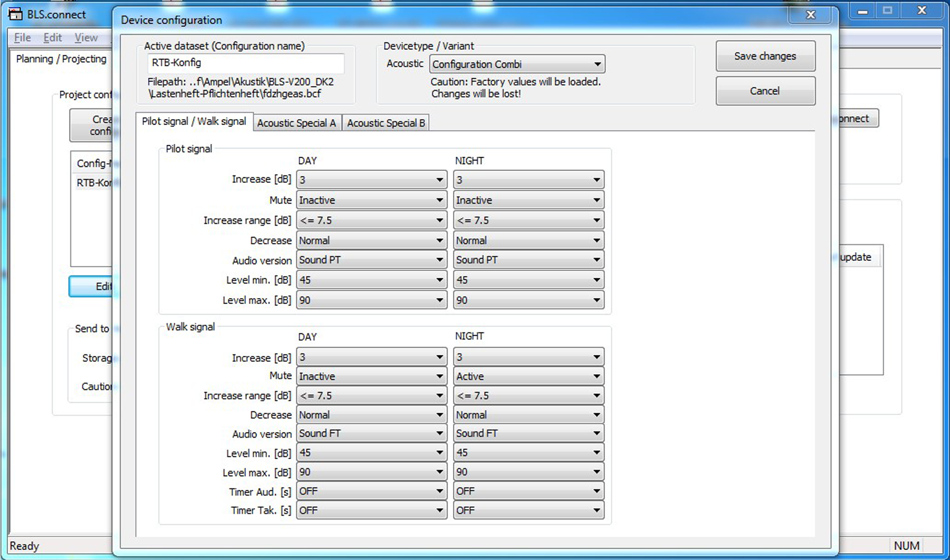Open the File menu
The image size is (950, 560).
[22, 38]
